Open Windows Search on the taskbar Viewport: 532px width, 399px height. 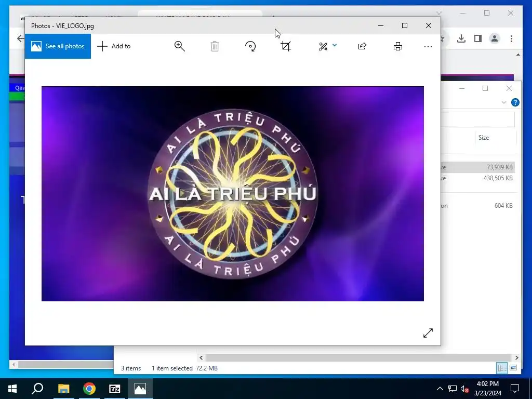(37, 389)
